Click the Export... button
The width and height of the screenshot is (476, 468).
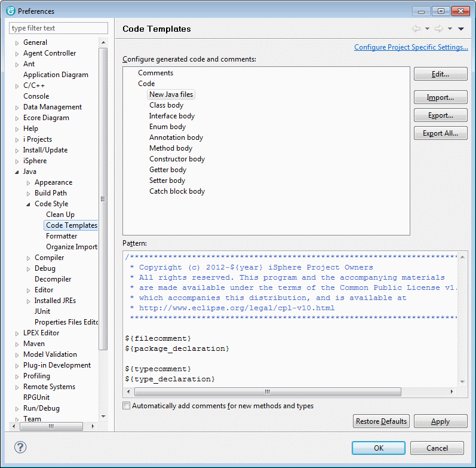coord(441,115)
